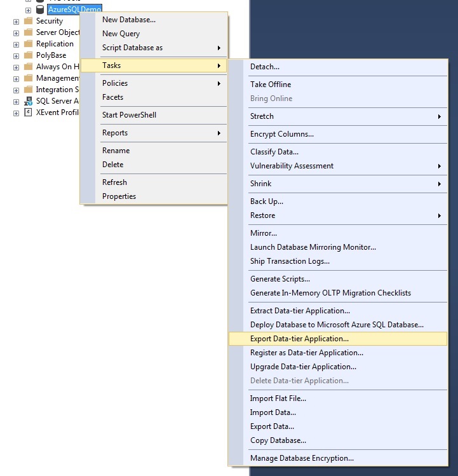Open the Reports submenu
458x476 pixels.
pos(154,133)
